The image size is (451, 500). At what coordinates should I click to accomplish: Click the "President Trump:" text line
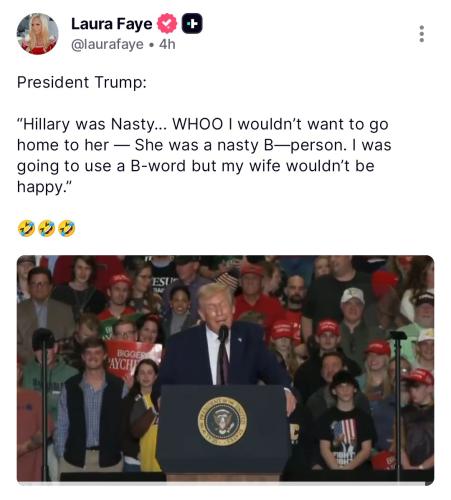coord(82,82)
